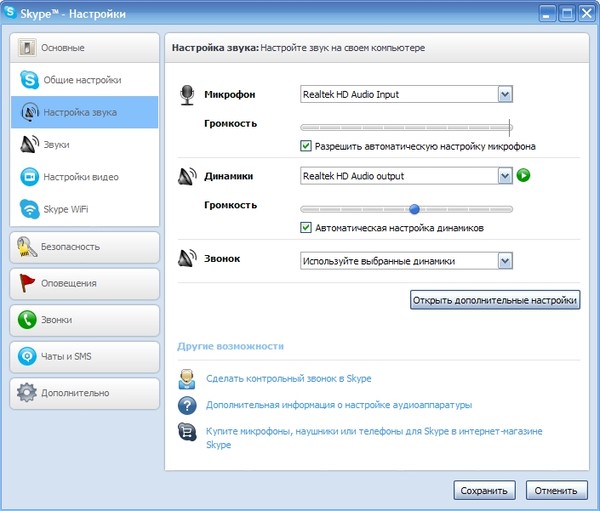Open the Динамики device dropdown arrow
Screen dimensions: 600x511
pyautogui.click(x=505, y=176)
